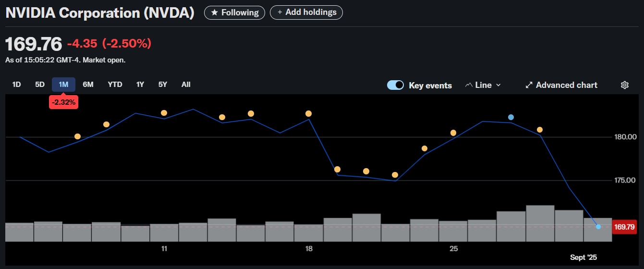Viewport: 644px width, 269px height.
Task: Click the blue key event marker on chart
Action: (x=511, y=117)
